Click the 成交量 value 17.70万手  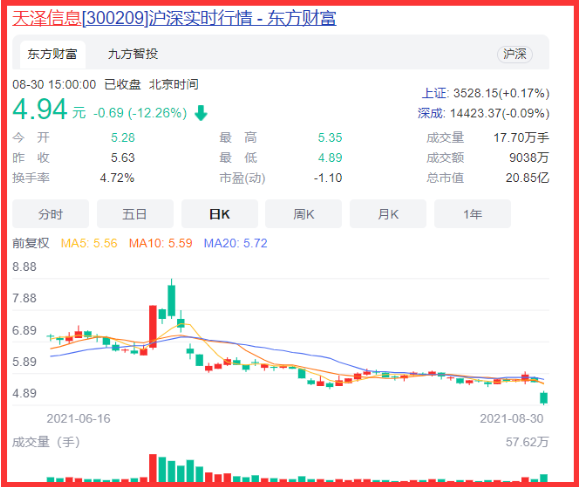click(521, 138)
